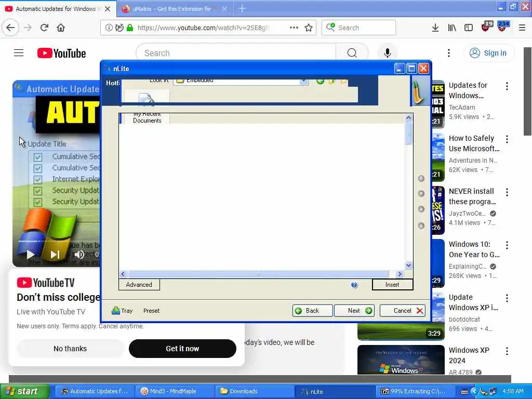
Task: Open options for Windows 10: One Year video
Action: coord(507,245)
